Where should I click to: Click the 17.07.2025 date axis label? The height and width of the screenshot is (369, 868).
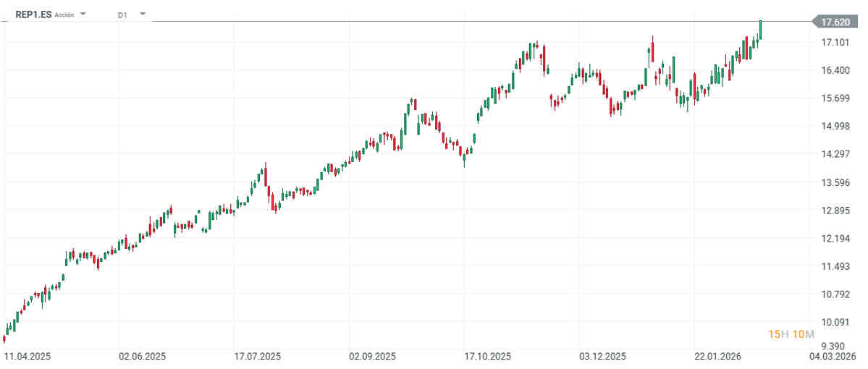(x=258, y=356)
